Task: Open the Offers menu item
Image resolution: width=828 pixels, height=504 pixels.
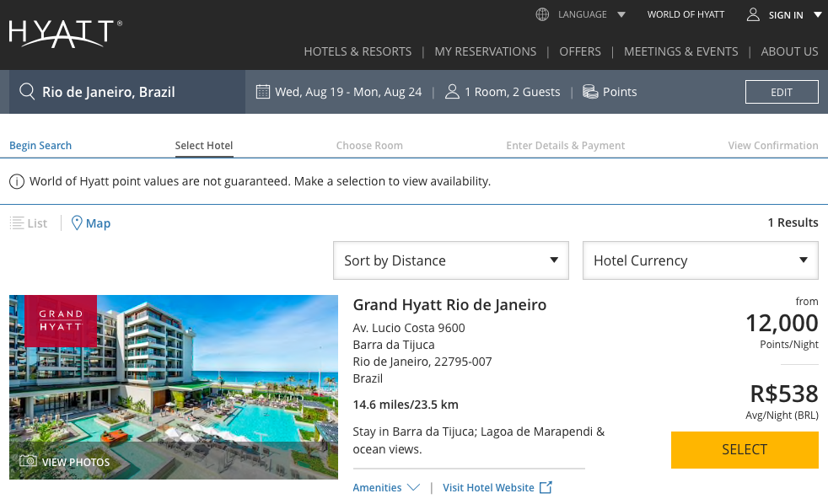Action: click(x=580, y=51)
